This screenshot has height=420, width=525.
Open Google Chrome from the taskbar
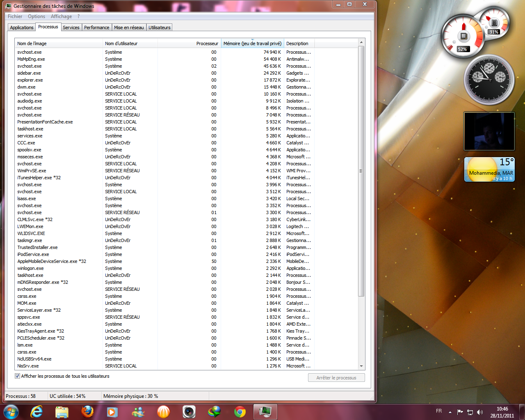pyautogui.click(x=240, y=411)
